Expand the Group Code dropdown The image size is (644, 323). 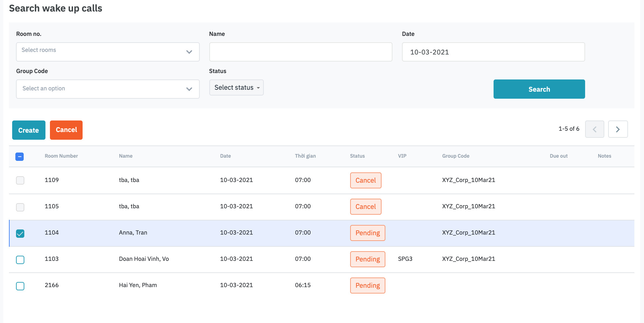tap(108, 89)
